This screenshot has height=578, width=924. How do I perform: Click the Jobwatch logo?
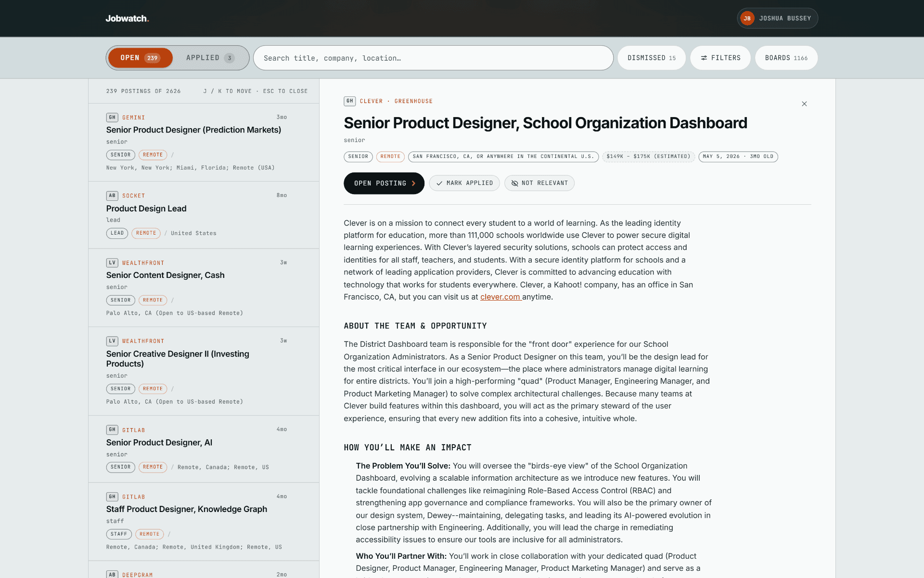click(127, 18)
